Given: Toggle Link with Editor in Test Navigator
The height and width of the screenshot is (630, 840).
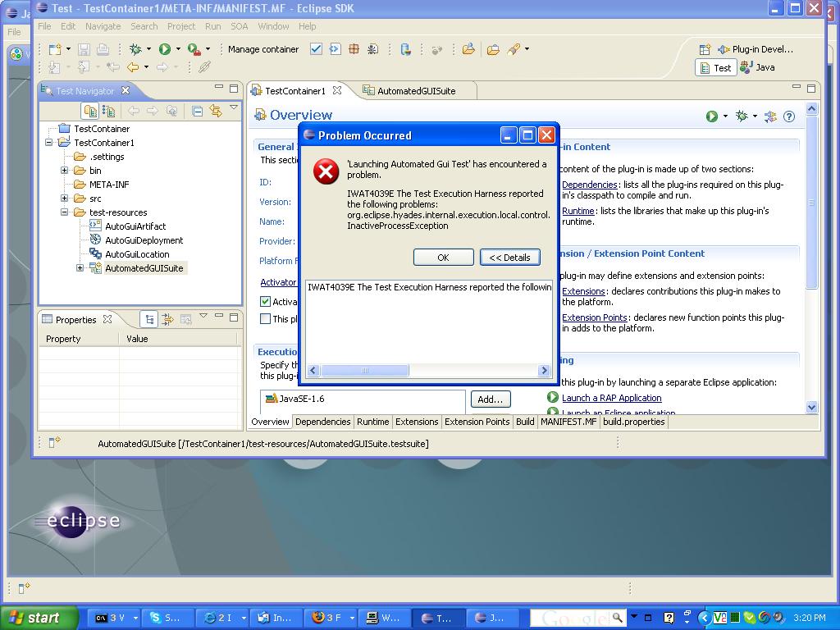Looking at the screenshot, I should (x=216, y=111).
